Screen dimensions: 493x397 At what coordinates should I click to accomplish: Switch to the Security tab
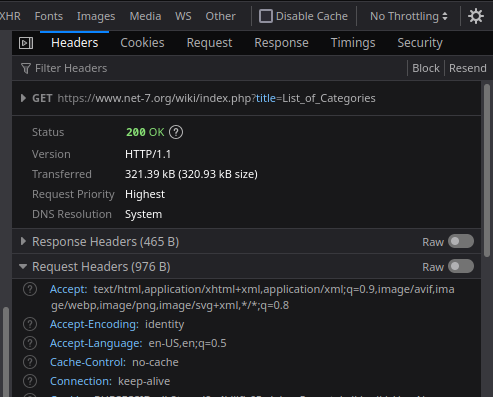pos(420,43)
